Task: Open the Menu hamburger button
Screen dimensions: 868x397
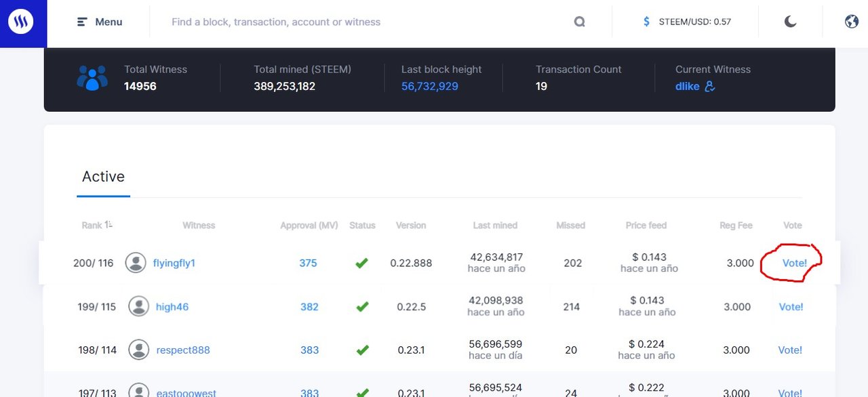Action: [100, 22]
